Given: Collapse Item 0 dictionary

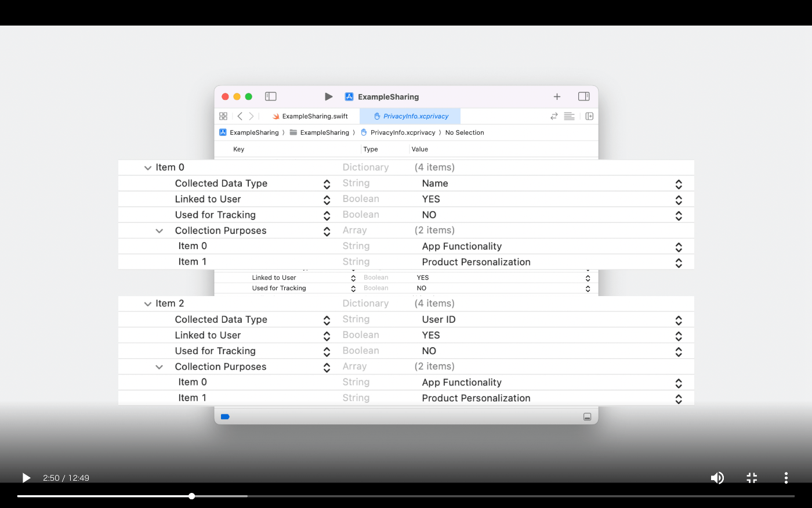Looking at the screenshot, I should click(148, 168).
